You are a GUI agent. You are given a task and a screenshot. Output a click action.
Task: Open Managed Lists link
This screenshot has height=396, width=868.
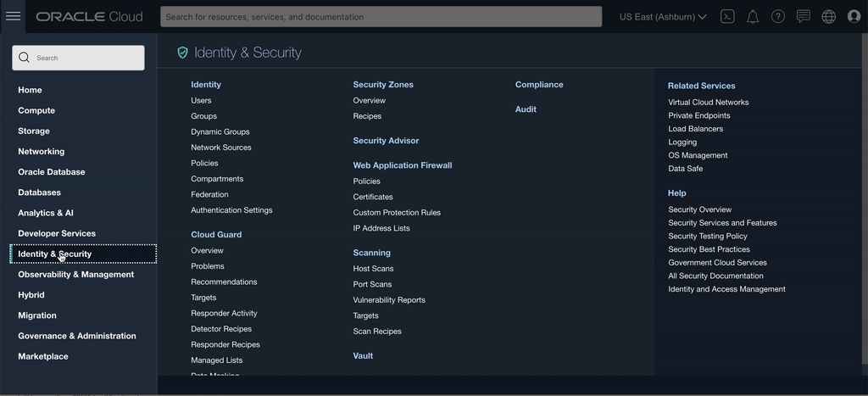216,360
